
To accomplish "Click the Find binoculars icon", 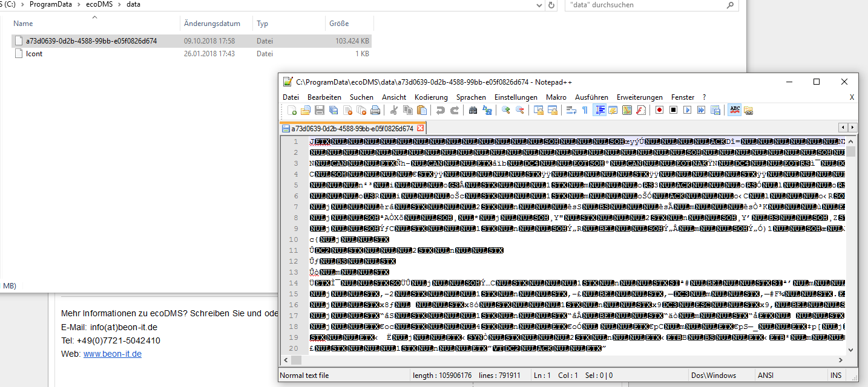I will point(473,110).
